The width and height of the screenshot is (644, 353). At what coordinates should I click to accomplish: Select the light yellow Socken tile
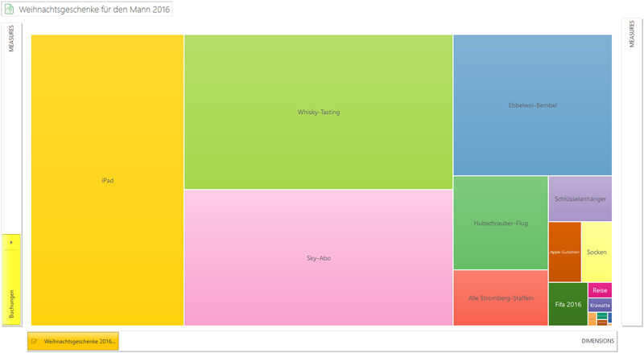pyautogui.click(x=597, y=252)
